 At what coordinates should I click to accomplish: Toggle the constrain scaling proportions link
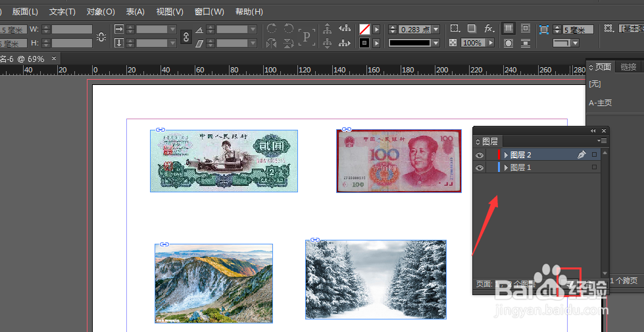(x=186, y=36)
